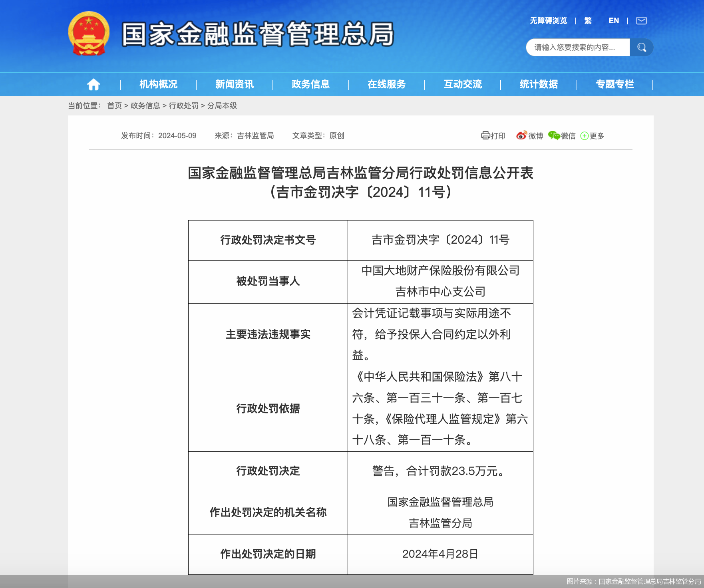Click the 更多 share label
Screen dimensions: 704x588
click(x=597, y=136)
